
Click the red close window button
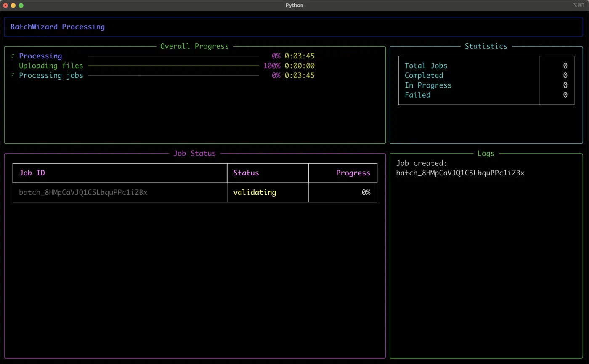coord(5,5)
